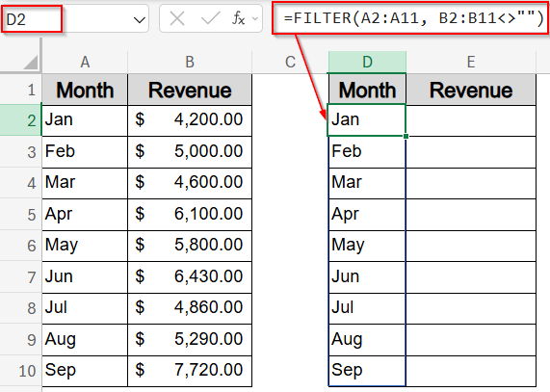Screen dimensions: 550x392
Task: Select row 10 header
Action: [20, 371]
